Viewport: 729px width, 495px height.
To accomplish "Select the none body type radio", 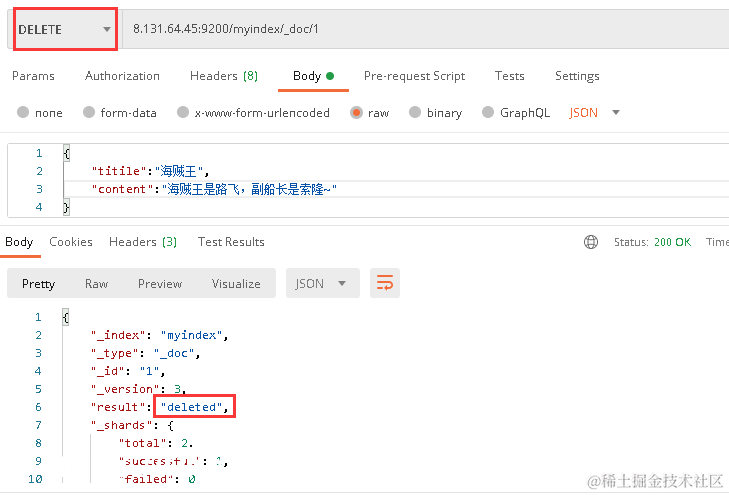I will tap(23, 112).
